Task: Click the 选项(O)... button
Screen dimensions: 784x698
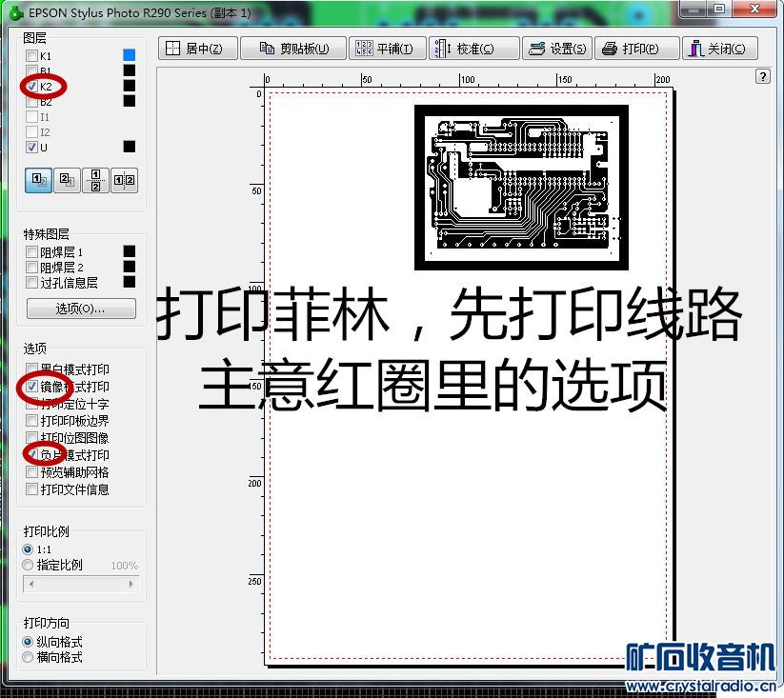Action: tap(81, 309)
